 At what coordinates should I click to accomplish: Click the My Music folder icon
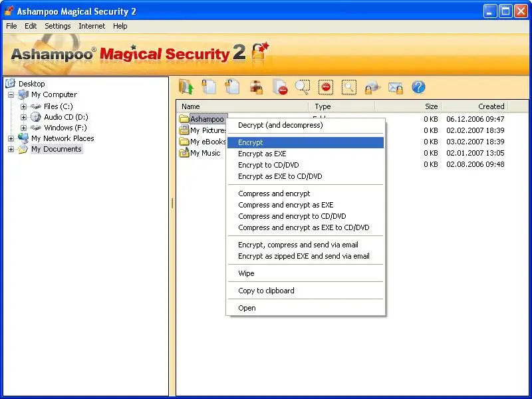[184, 153]
